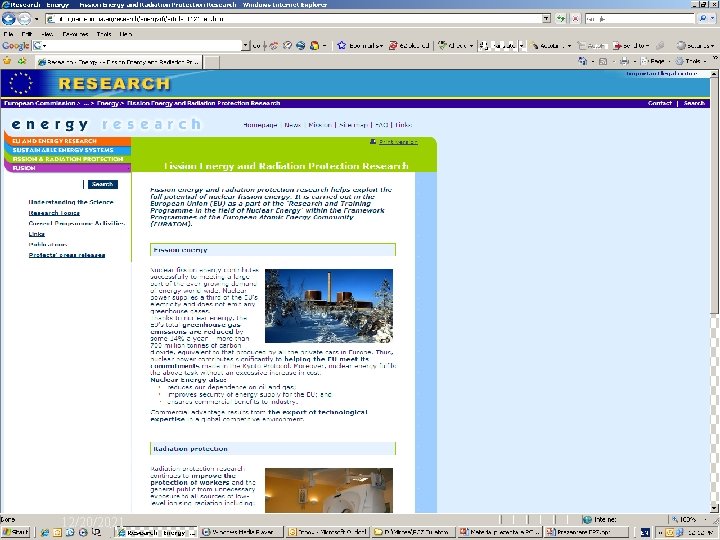Open the Page command bar menu
The image size is (720, 540).
pyautogui.click(x=656, y=61)
